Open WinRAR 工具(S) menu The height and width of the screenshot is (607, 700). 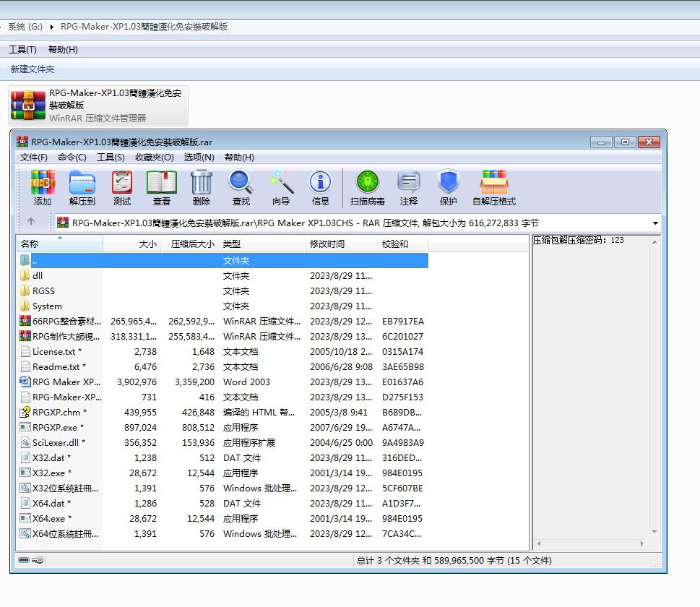(x=111, y=158)
